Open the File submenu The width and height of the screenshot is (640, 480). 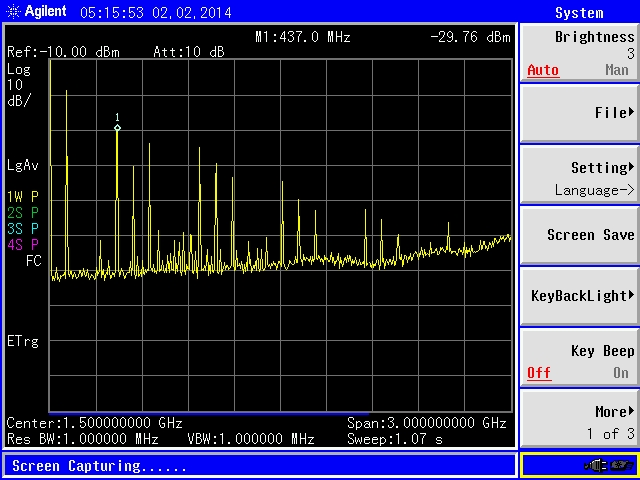click(579, 113)
